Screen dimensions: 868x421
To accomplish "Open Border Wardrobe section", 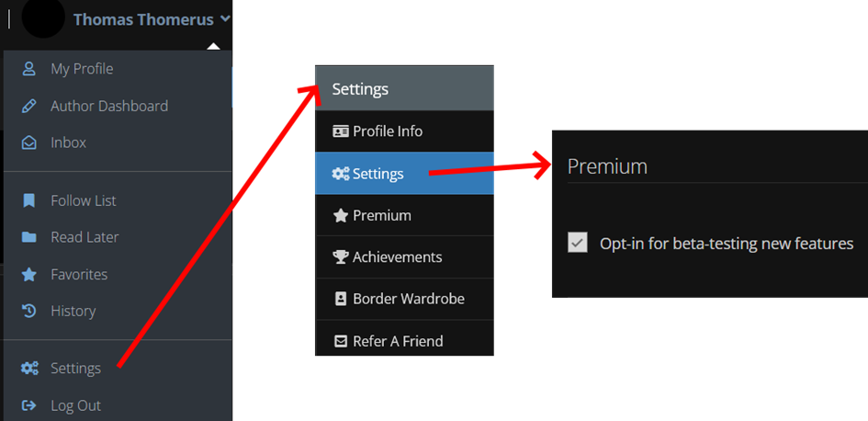I will 404,299.
